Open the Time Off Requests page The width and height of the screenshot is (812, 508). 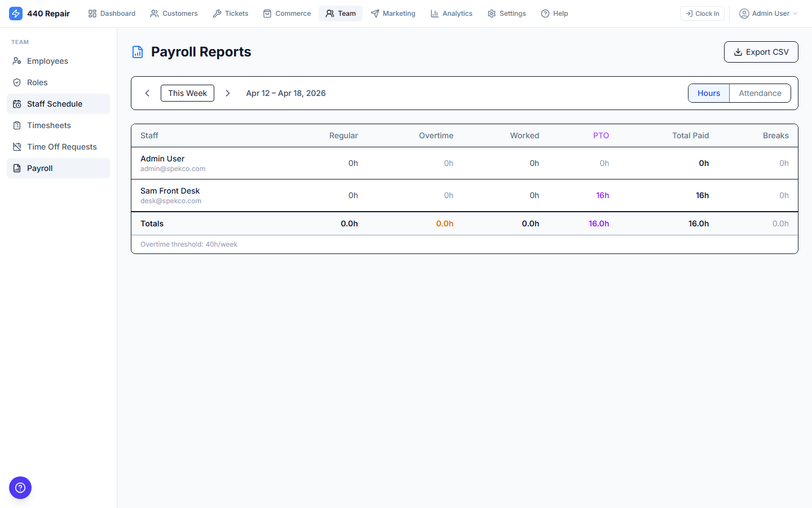pyautogui.click(x=62, y=146)
